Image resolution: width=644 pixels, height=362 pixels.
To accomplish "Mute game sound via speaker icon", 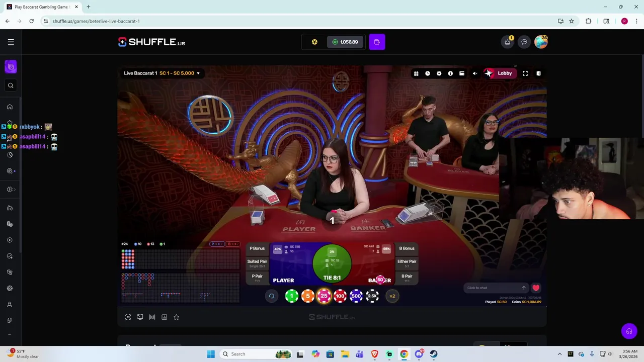I will [474, 73].
